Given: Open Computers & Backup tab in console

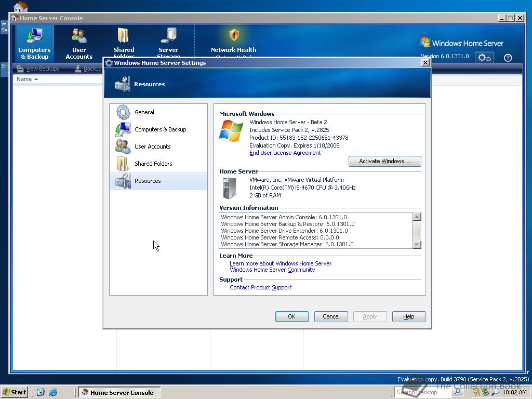Looking at the screenshot, I should [x=34, y=44].
